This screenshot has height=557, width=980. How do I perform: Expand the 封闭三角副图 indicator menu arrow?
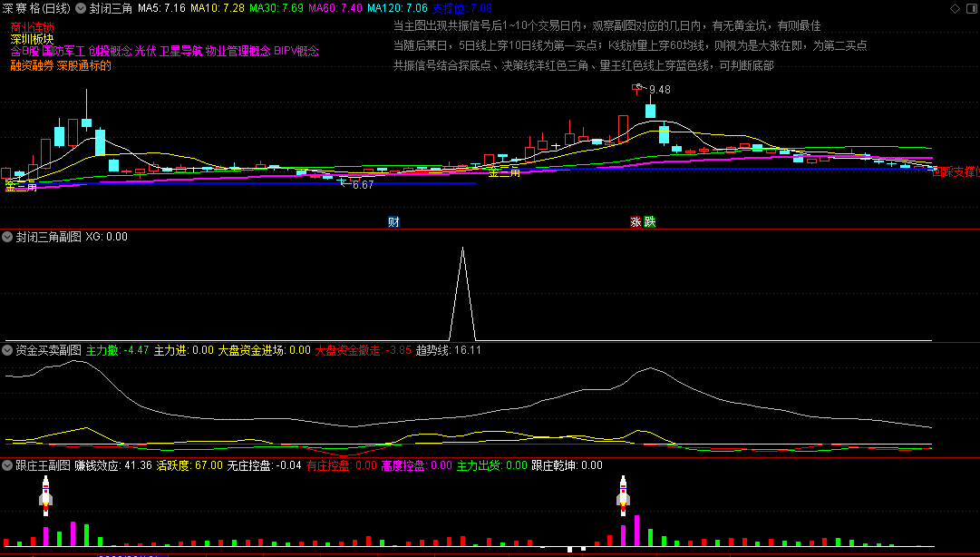pos(7,237)
